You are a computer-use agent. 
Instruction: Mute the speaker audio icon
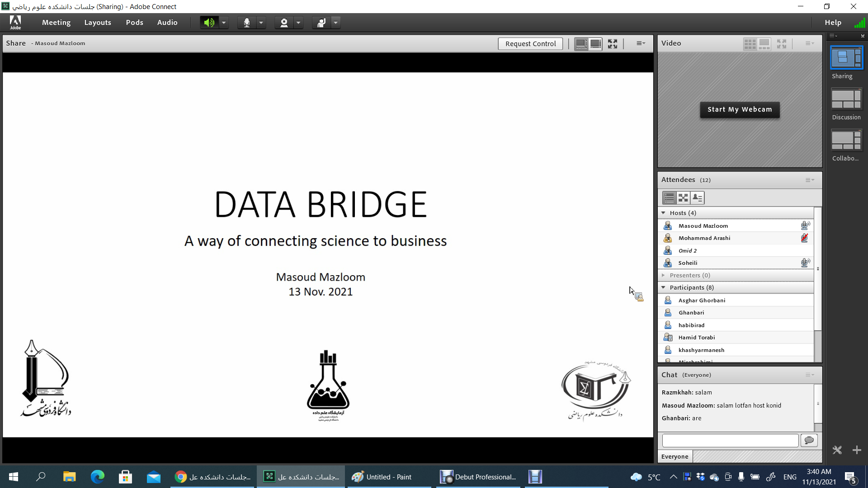pyautogui.click(x=209, y=23)
